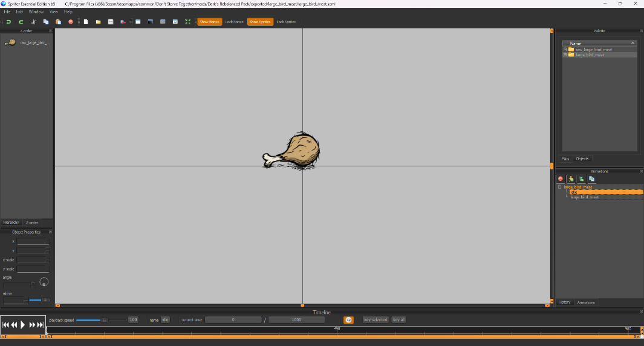Image resolution: width=644 pixels, height=346 pixels.
Task: Click the Save As icon with the red plus
Action: click(x=123, y=22)
